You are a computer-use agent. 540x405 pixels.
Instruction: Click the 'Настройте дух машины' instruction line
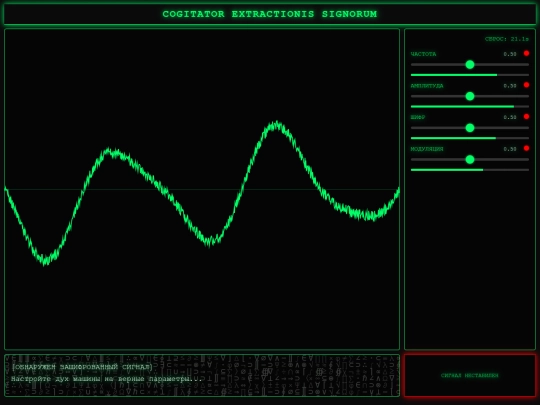[x=106, y=379]
